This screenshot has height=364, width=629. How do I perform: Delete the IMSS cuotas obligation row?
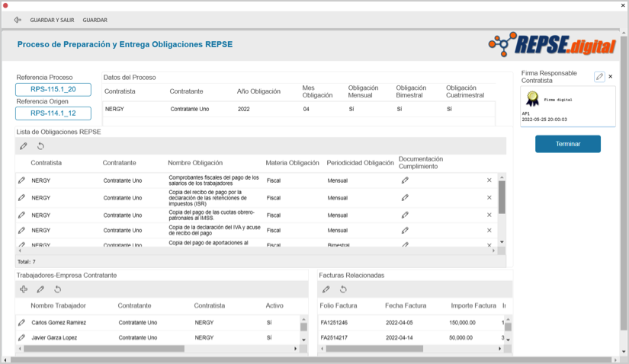[x=489, y=216]
